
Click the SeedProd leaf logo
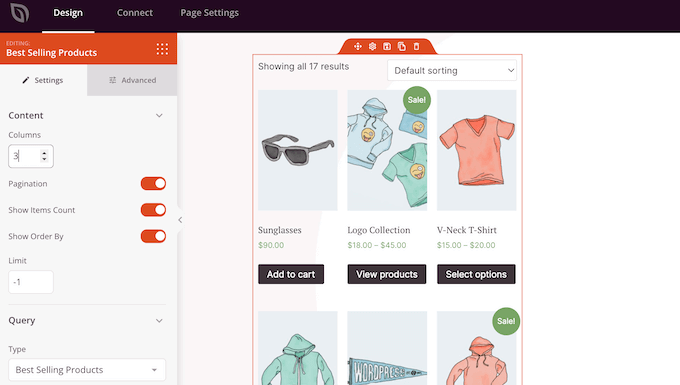[20, 13]
